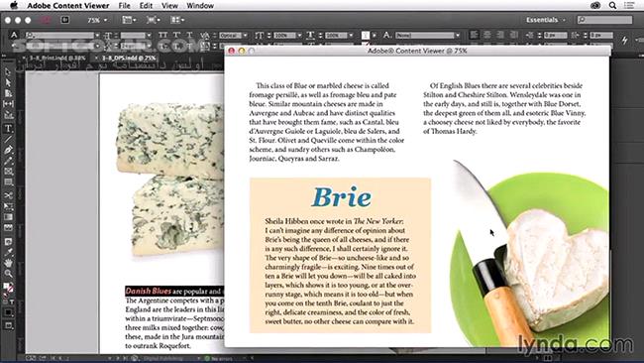This screenshot has width=644, height=363.
Task: Click the Danish Blues highlighted text
Action: [149, 291]
